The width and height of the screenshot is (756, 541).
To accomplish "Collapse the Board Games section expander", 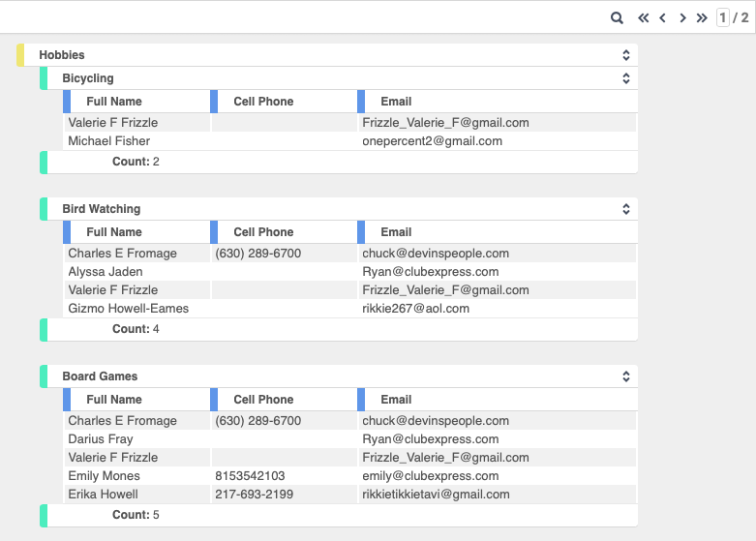I will click(626, 376).
